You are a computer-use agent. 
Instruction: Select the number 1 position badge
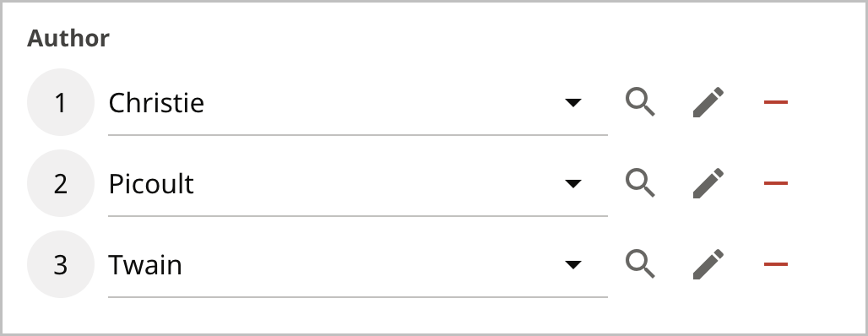[61, 102]
